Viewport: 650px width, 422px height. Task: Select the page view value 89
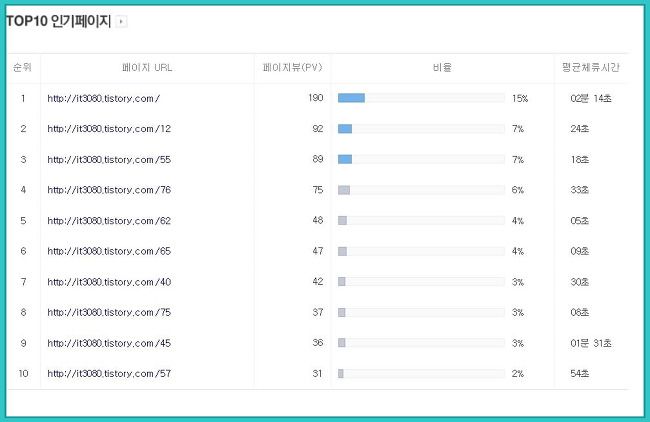click(x=318, y=159)
